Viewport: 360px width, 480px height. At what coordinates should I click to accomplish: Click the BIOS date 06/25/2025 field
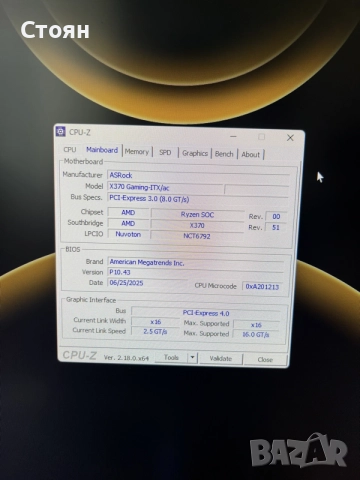[x=147, y=283]
